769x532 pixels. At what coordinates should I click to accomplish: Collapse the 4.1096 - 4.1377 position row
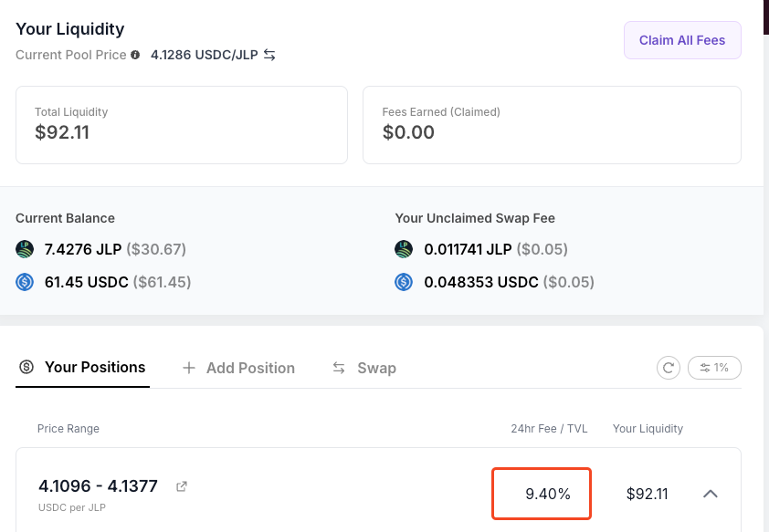click(711, 494)
